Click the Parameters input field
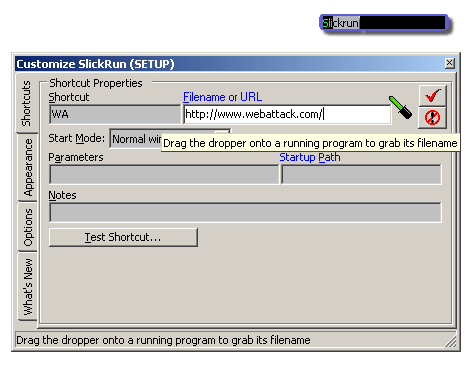 (x=164, y=174)
